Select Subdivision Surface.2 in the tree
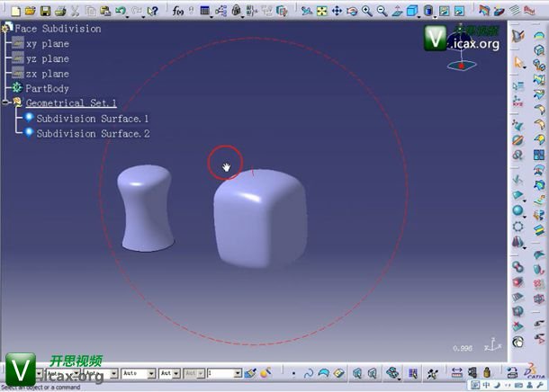The image size is (549, 392). [x=92, y=134]
